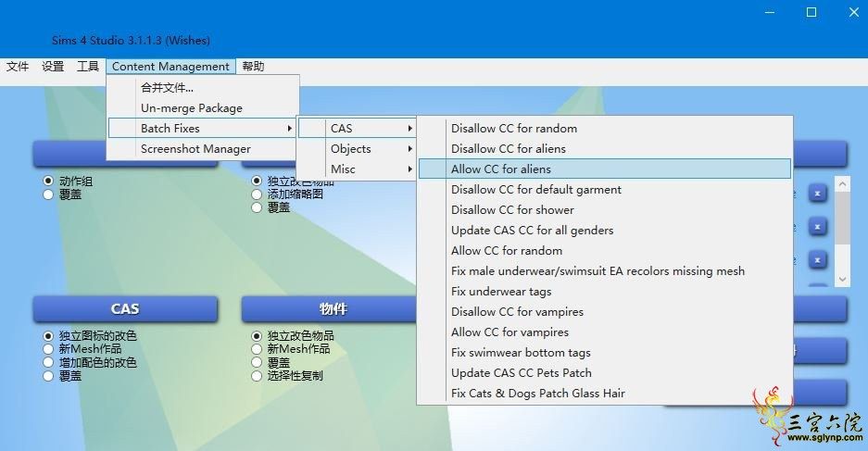Click the blue CAS button
868x451 pixels.
[125, 308]
